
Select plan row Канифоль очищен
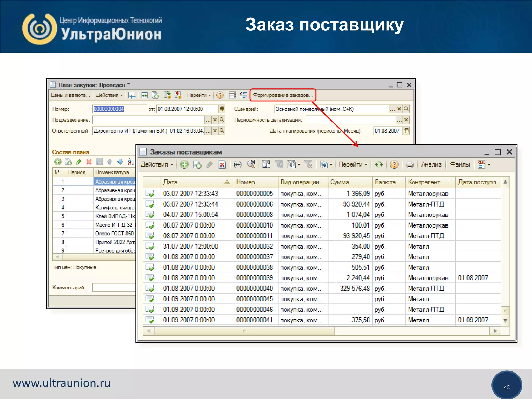coord(95,207)
